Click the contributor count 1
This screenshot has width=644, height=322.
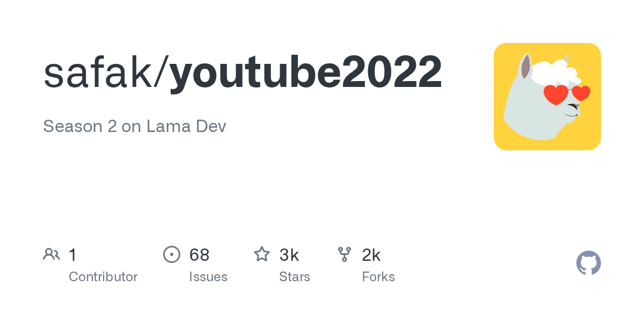(73, 255)
